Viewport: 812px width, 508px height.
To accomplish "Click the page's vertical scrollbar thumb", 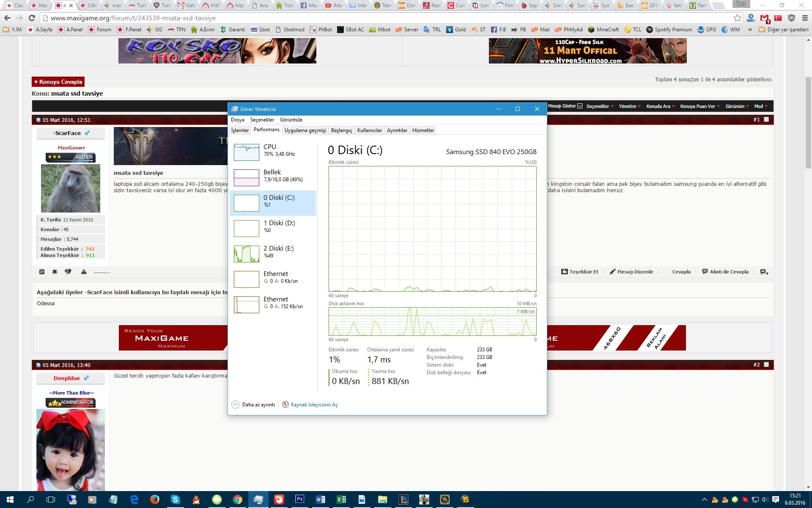I will (808, 123).
